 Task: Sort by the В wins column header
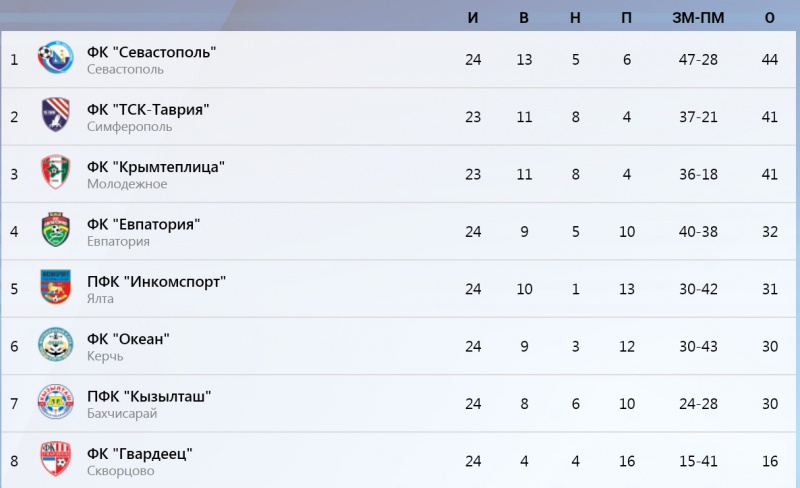(524, 17)
